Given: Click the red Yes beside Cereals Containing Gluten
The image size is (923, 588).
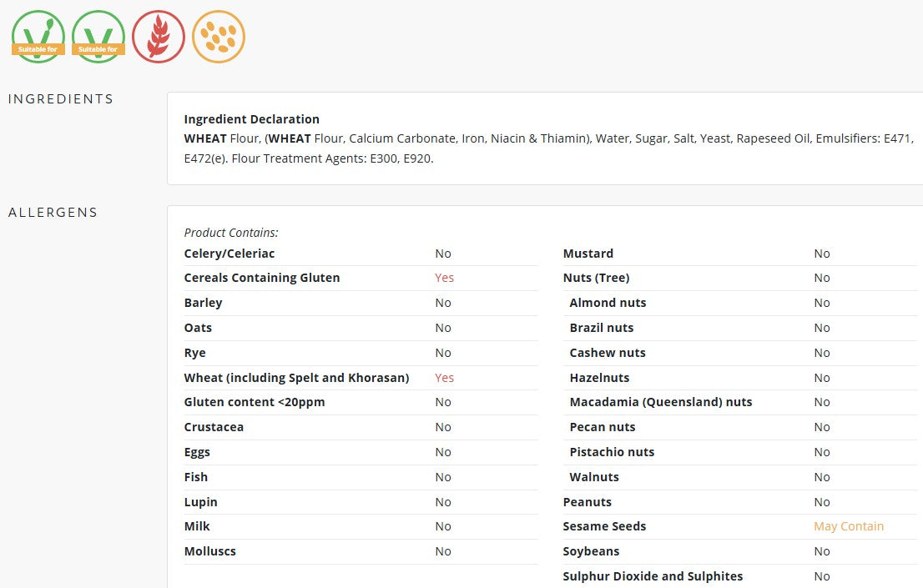Looking at the screenshot, I should tap(445, 278).
